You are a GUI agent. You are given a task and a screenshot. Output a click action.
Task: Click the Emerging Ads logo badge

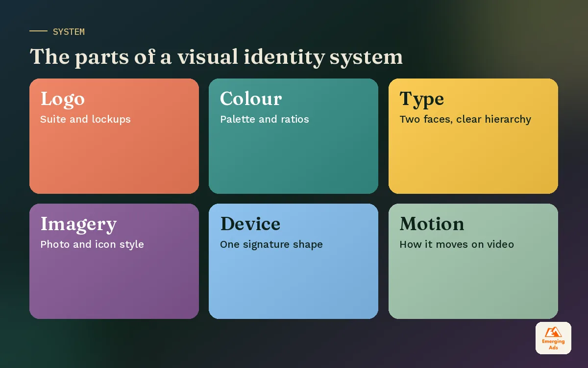click(x=553, y=338)
